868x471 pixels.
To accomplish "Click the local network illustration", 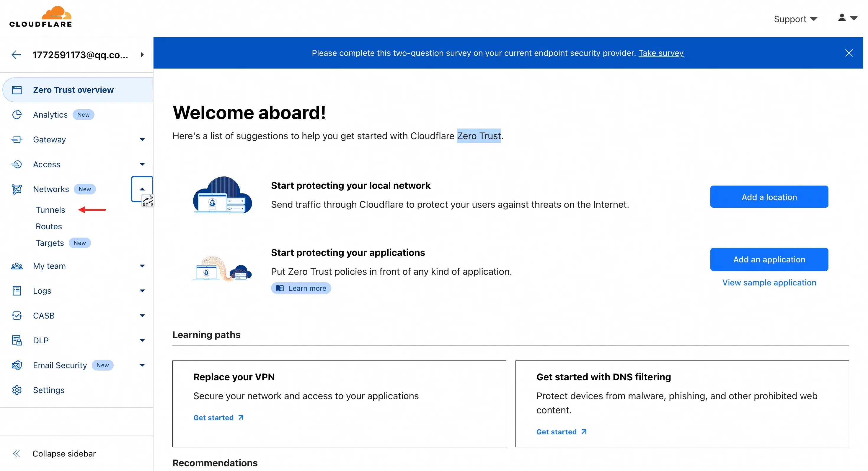I will click(222, 195).
